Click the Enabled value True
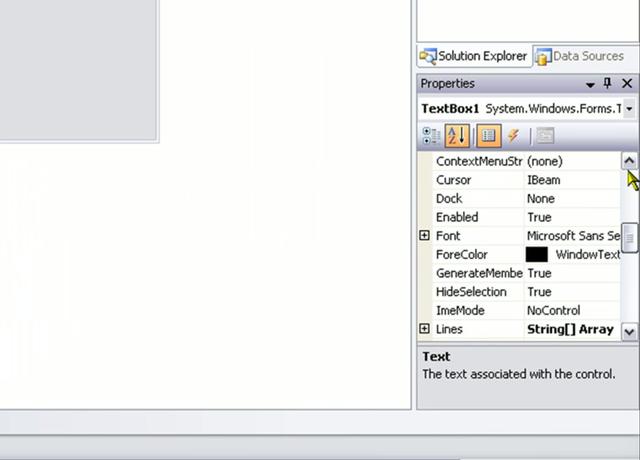Viewport: 640px width, 460px height. point(539,217)
